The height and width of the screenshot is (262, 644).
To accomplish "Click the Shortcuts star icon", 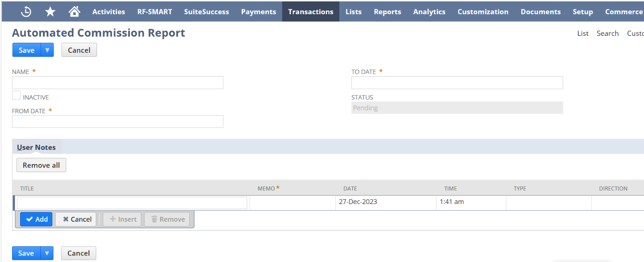I will 50,12.
